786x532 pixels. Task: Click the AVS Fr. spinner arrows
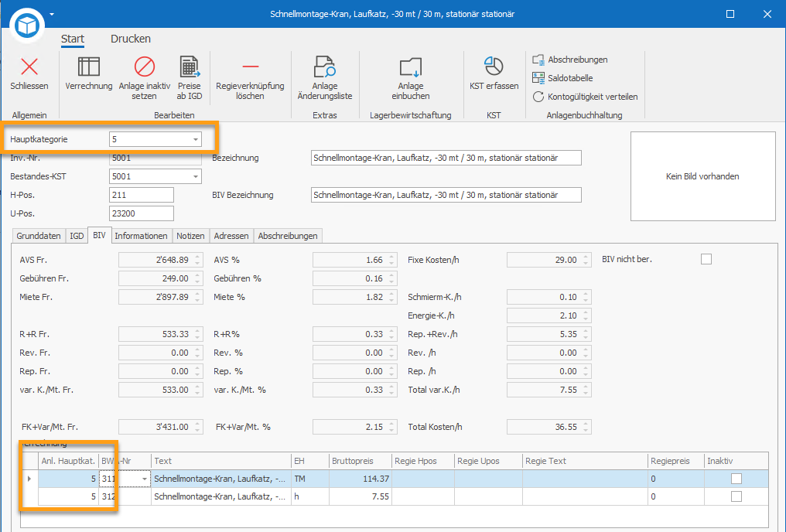click(x=197, y=260)
